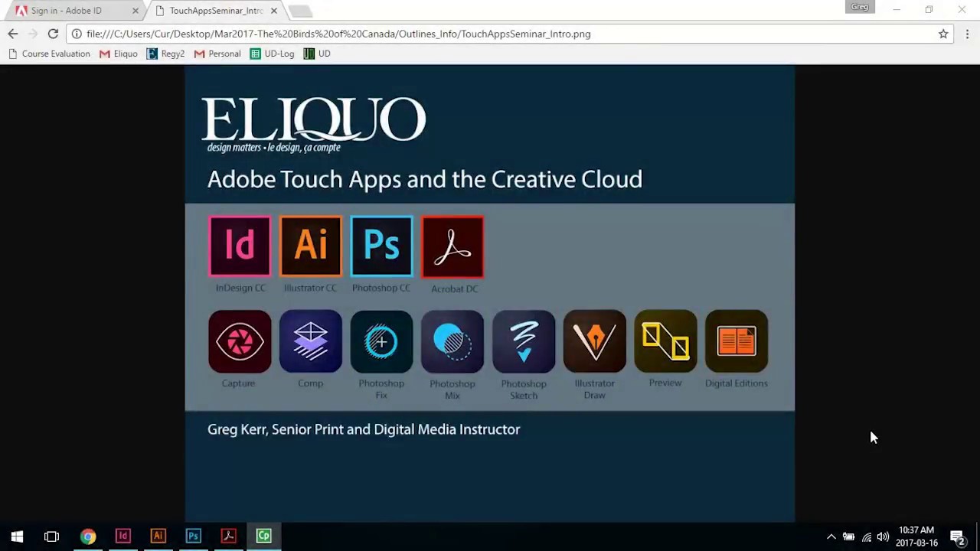
Task: Open Windows Start menu
Action: point(17,536)
